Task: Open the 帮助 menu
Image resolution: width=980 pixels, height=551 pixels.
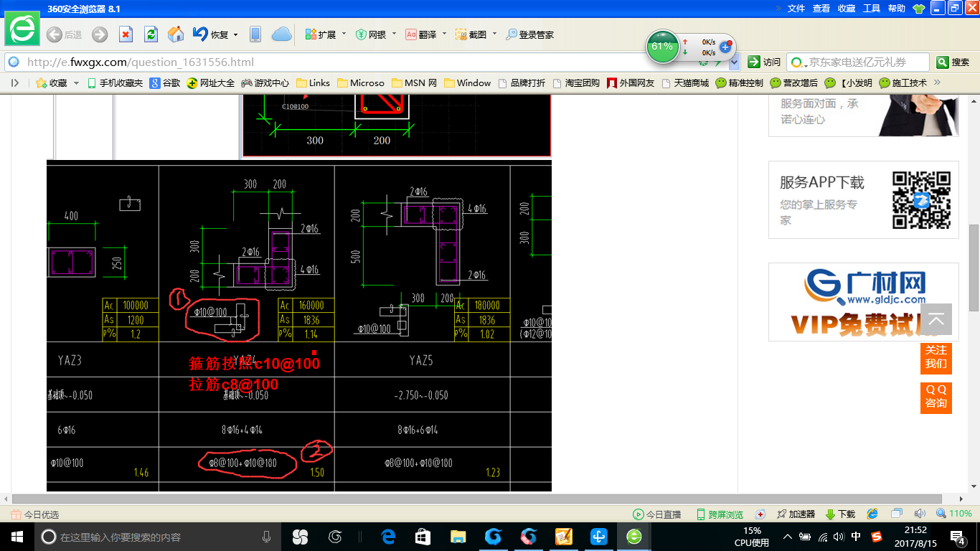Action: [x=897, y=9]
